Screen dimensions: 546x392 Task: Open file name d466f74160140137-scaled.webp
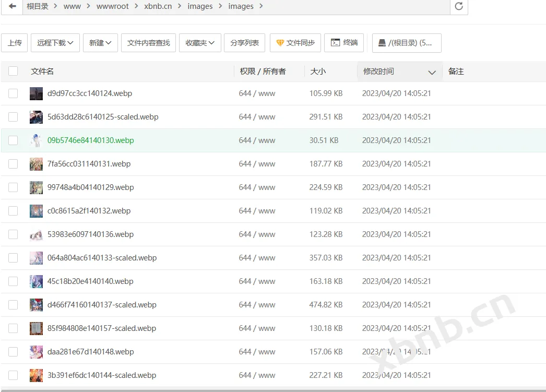[x=102, y=305]
